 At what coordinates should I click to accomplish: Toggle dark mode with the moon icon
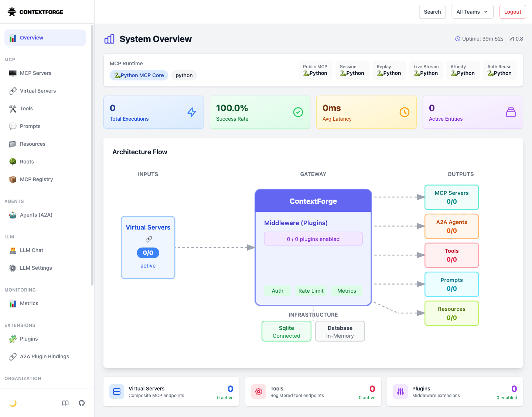13,403
